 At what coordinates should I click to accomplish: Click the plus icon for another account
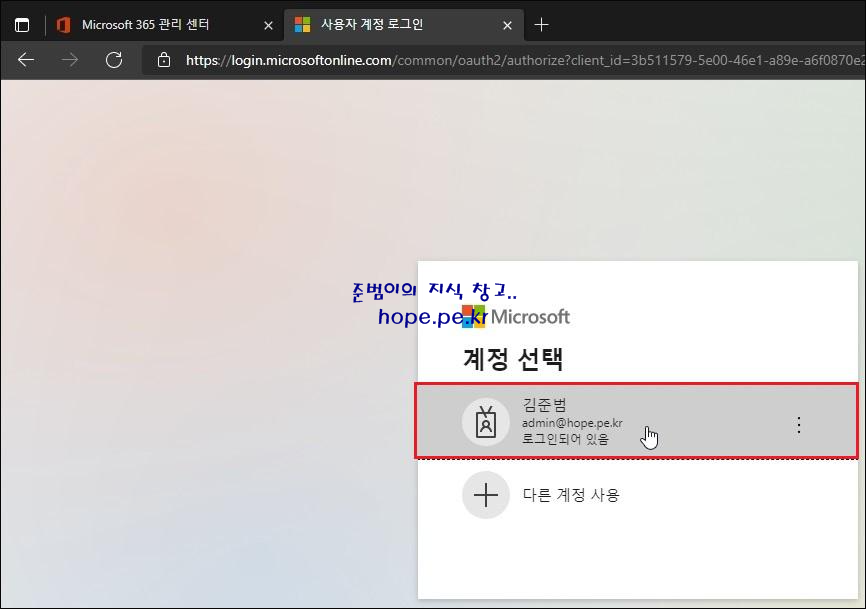click(486, 495)
